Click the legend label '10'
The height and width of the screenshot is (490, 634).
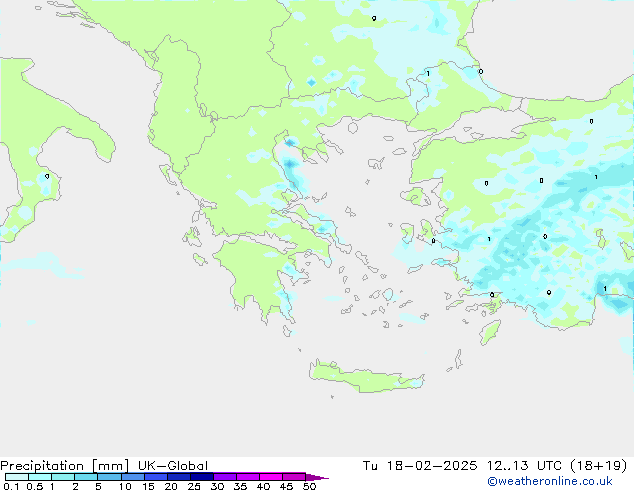[125, 486]
